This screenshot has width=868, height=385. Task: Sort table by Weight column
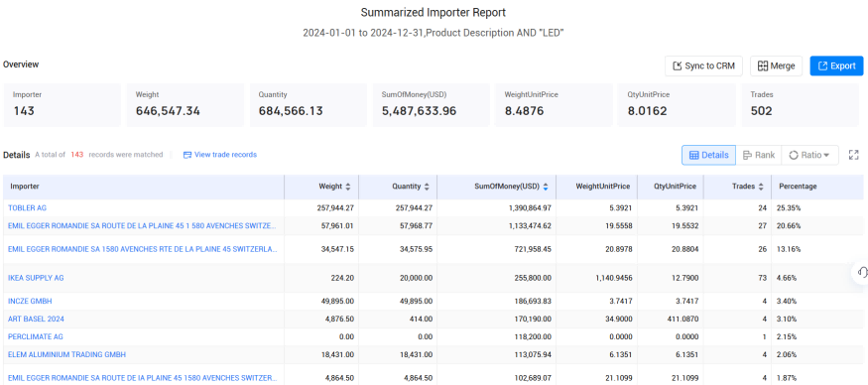(347, 187)
